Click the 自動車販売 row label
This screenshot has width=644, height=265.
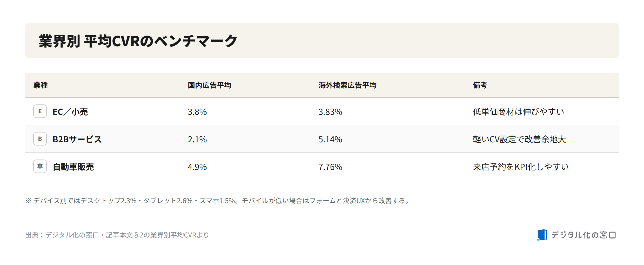pos(73,167)
